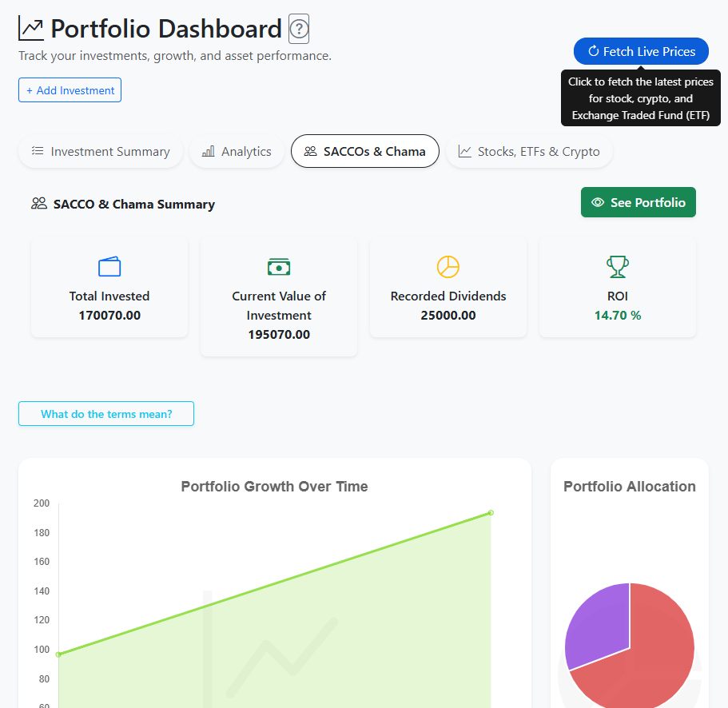Click the Fetch Live Prices button
Screen dimensions: 728x708
pyautogui.click(x=641, y=51)
